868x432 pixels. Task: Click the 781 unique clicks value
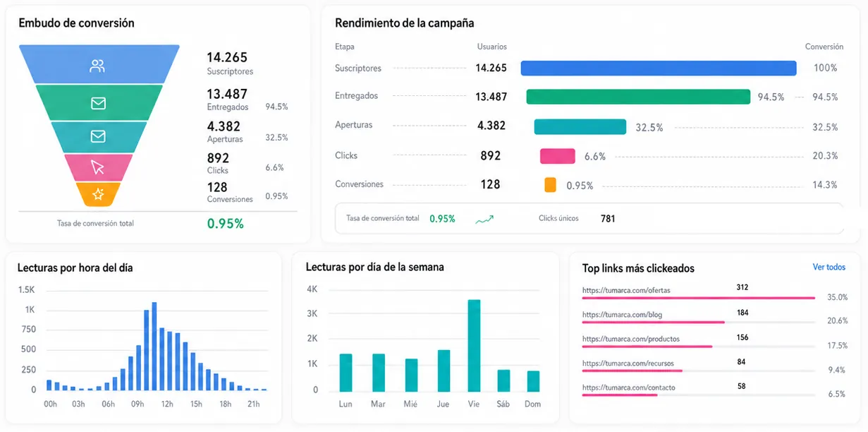(x=608, y=219)
